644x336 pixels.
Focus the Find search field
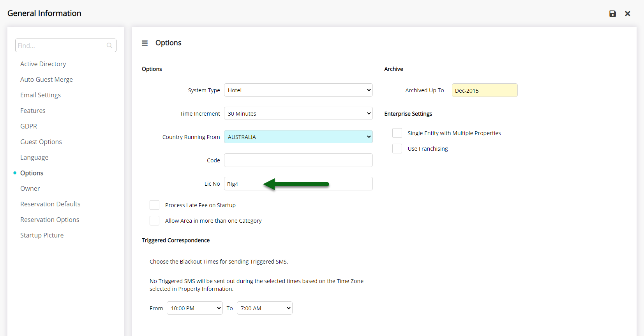[66, 46]
